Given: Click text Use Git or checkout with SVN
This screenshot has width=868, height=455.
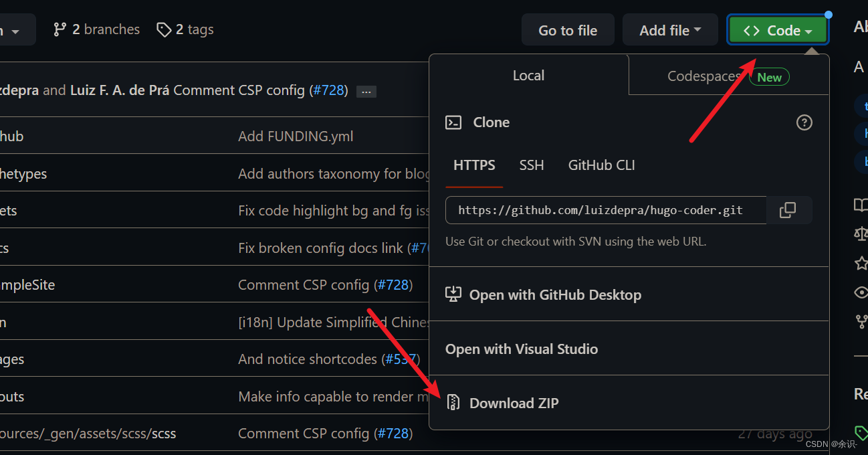Looking at the screenshot, I should (x=576, y=242).
